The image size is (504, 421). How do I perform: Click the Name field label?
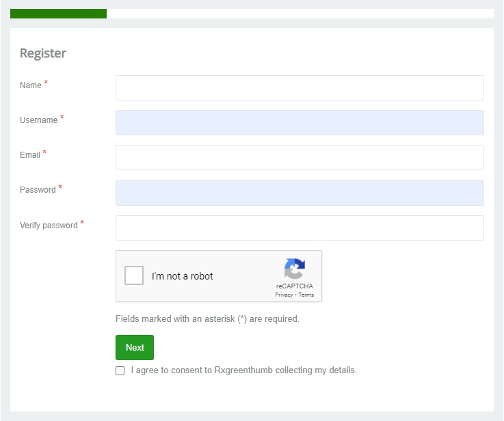coord(31,85)
